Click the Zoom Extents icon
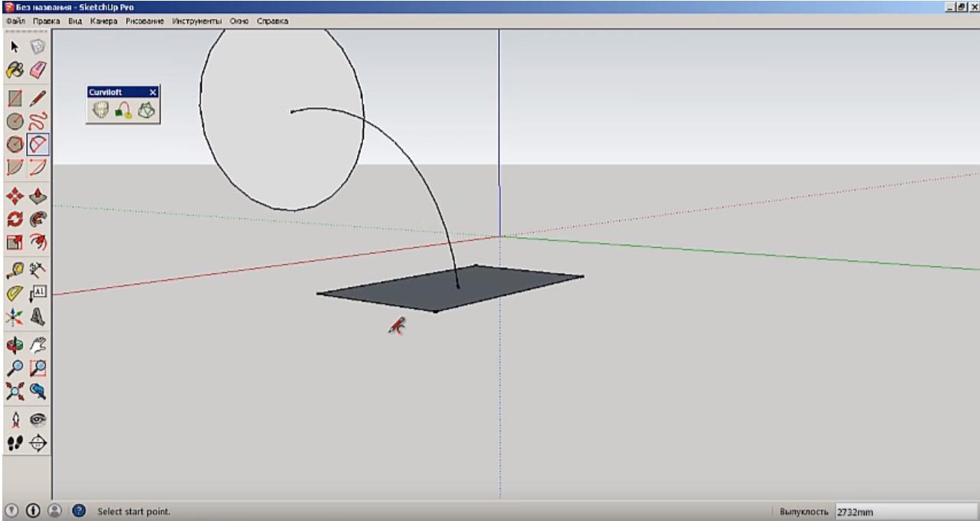Viewport: 980px width, 521px height. click(x=15, y=392)
